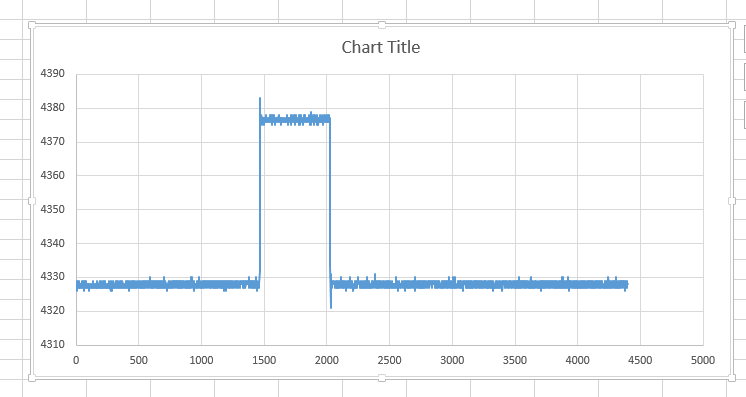
Task: Click the 4320 vertical axis label
Action: [x=52, y=310]
